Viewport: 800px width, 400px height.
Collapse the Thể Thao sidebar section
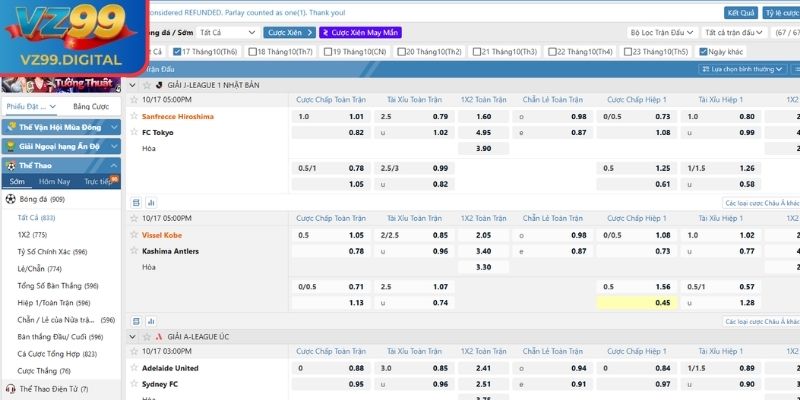point(61,165)
